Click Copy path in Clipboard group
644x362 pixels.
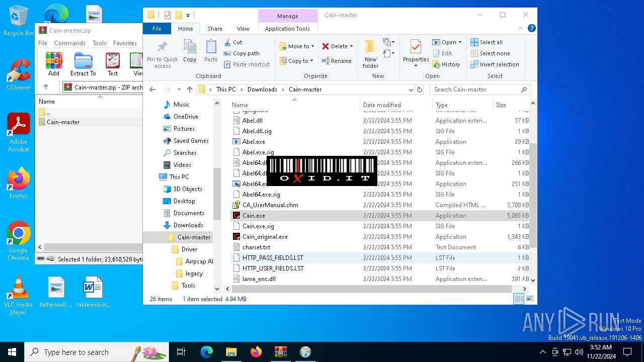pyautogui.click(x=242, y=53)
